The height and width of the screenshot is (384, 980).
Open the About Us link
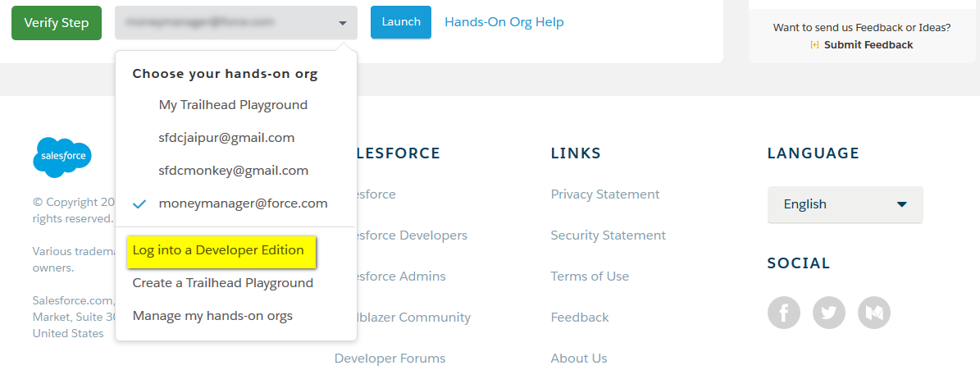(579, 359)
